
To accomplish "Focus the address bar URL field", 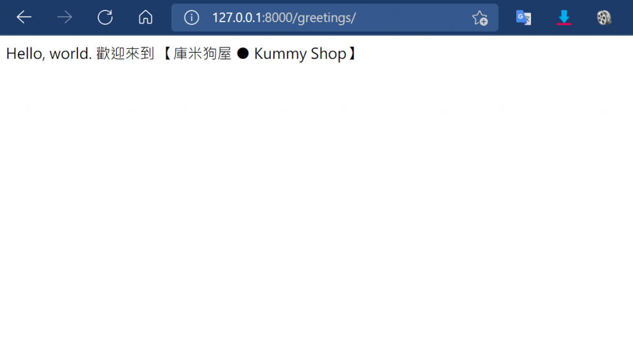I will point(334,18).
